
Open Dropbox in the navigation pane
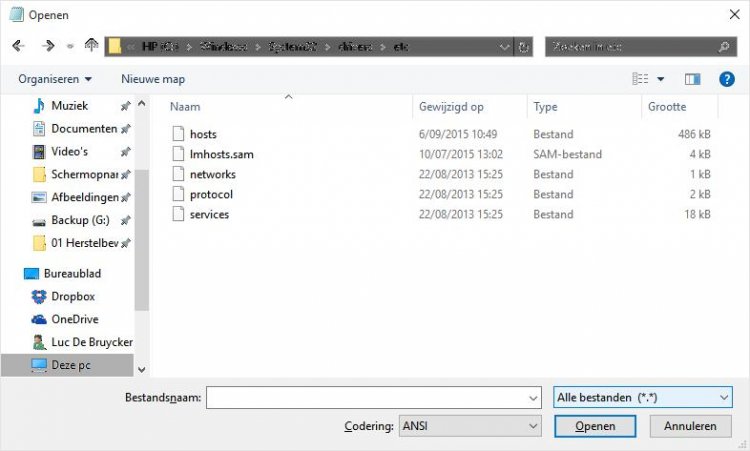click(72, 296)
